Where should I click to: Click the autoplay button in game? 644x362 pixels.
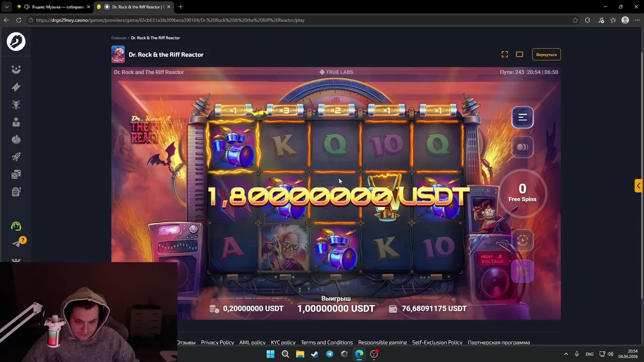click(x=522, y=240)
